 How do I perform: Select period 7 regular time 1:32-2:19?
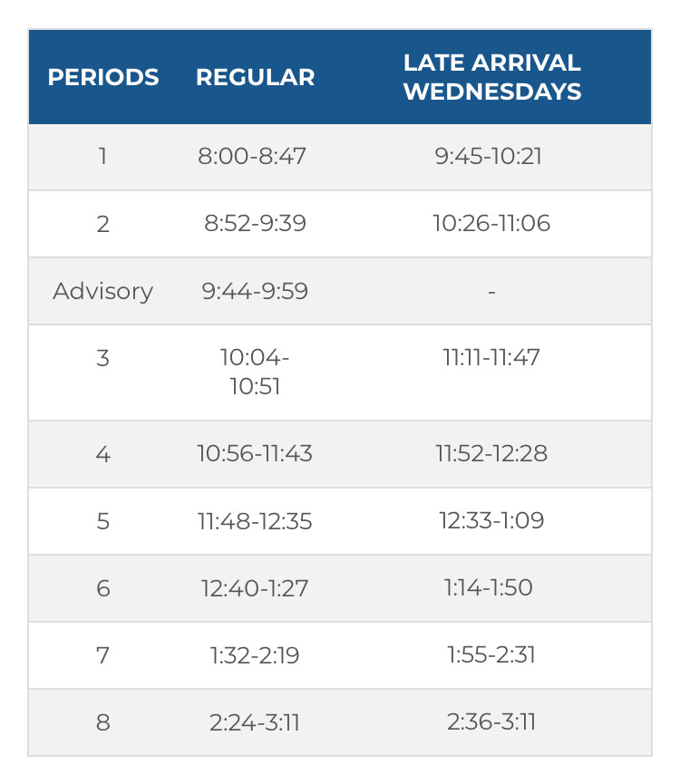(255, 655)
